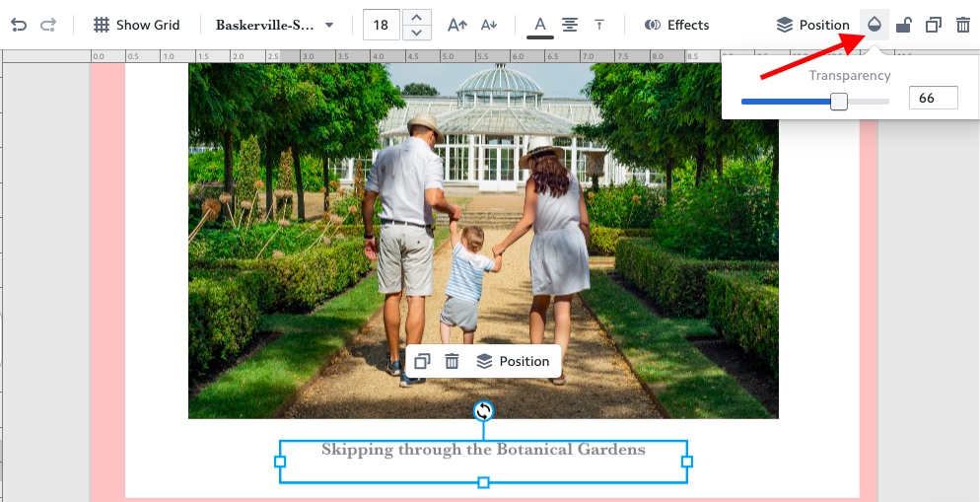Click the redo arrow
Image resolution: width=980 pixels, height=502 pixels.
tap(48, 25)
